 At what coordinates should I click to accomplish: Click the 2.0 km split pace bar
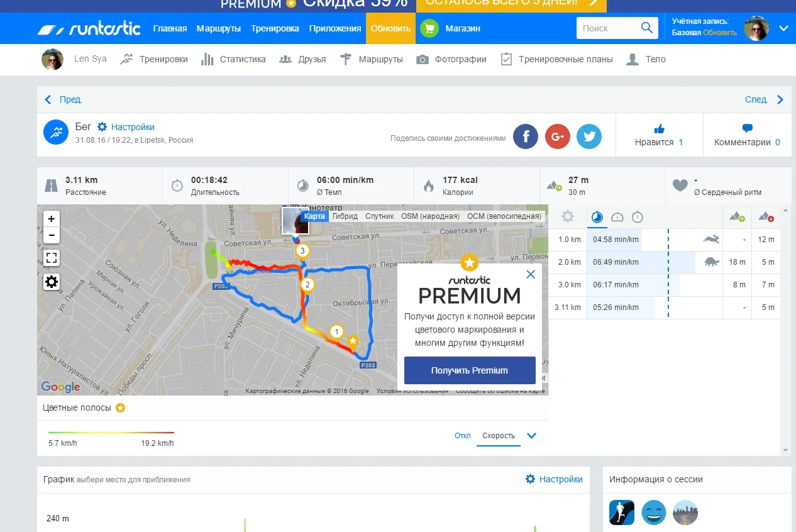[641, 262]
